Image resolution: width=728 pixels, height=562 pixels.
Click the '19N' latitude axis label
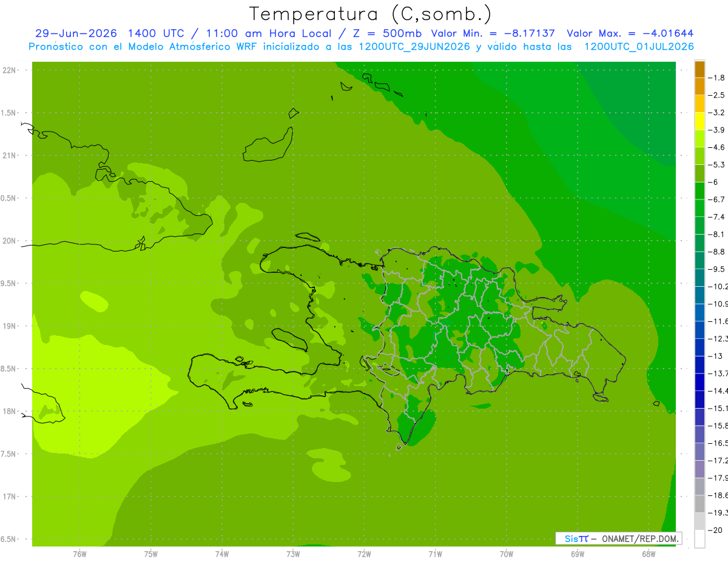(10, 326)
